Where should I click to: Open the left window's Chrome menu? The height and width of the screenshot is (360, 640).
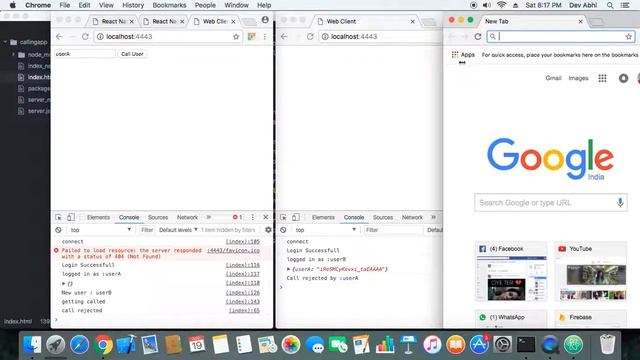click(264, 36)
